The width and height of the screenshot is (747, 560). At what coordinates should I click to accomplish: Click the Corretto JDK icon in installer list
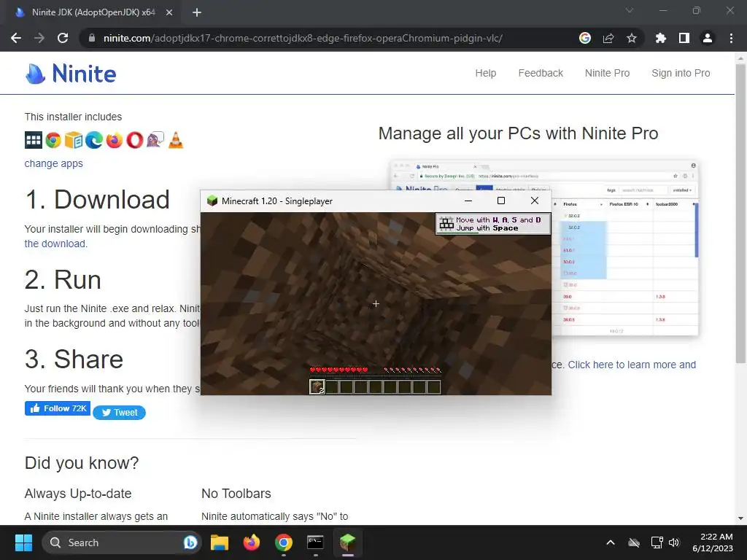(x=74, y=140)
